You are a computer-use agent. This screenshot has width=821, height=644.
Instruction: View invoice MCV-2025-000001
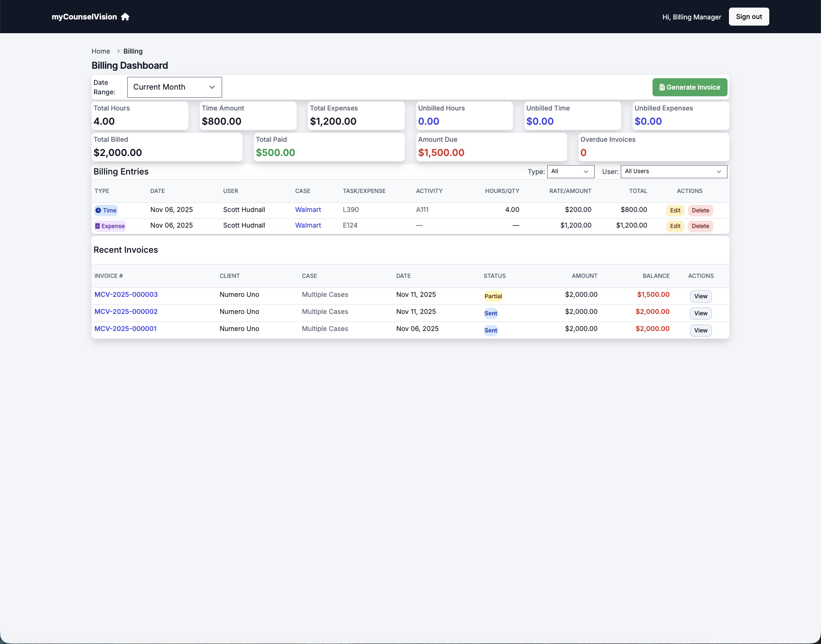[x=700, y=330]
